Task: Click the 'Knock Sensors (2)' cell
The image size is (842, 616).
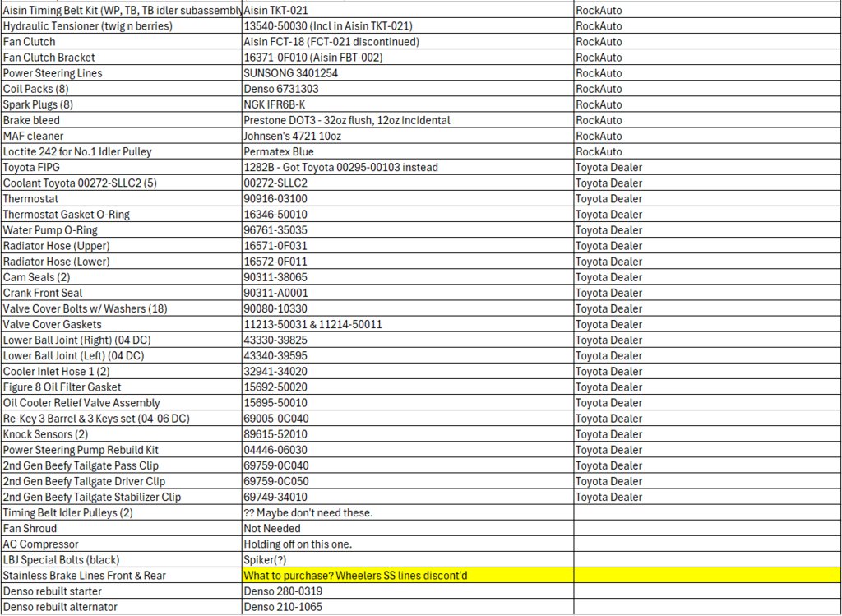Action: click(122, 433)
